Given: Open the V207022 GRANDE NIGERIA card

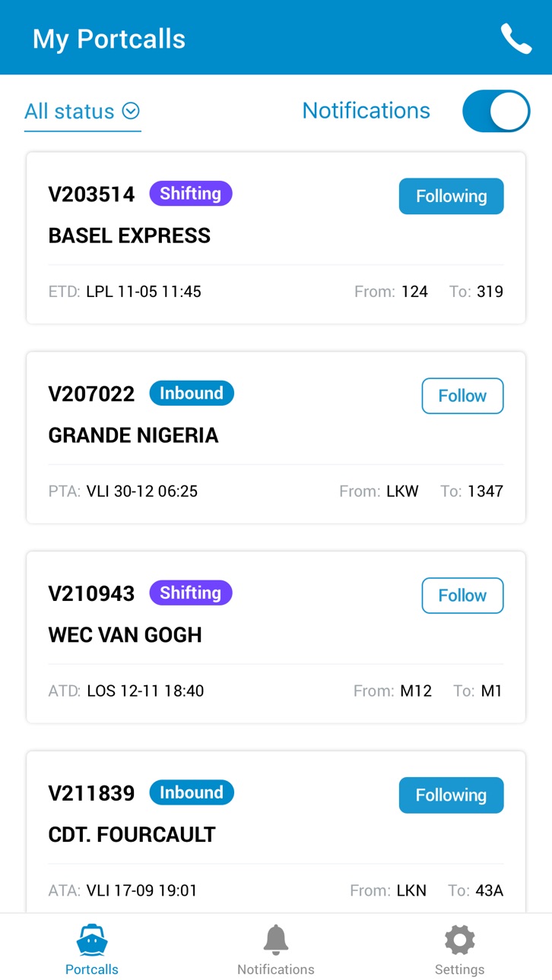Looking at the screenshot, I should point(276,438).
